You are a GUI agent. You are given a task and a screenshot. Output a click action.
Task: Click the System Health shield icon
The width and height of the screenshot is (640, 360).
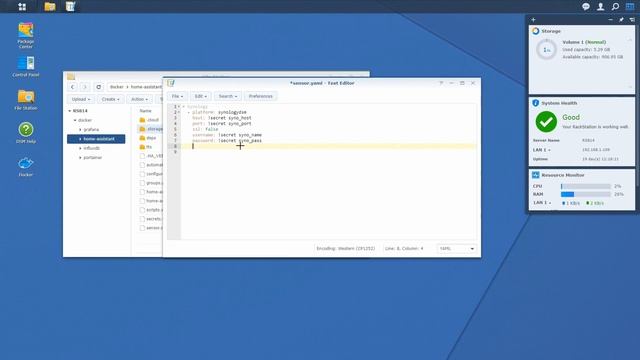click(536, 103)
